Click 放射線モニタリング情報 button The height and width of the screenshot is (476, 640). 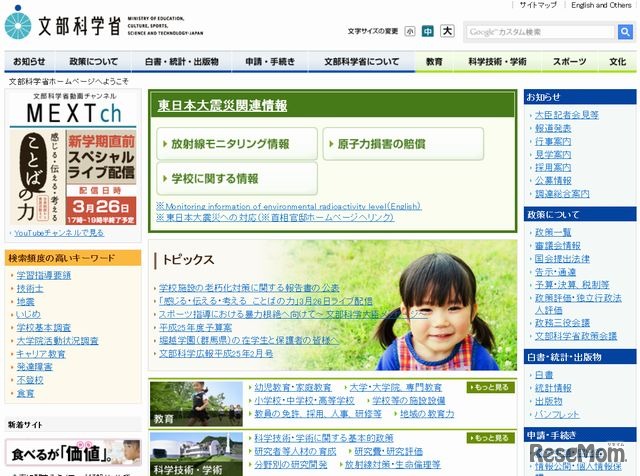[237, 144]
